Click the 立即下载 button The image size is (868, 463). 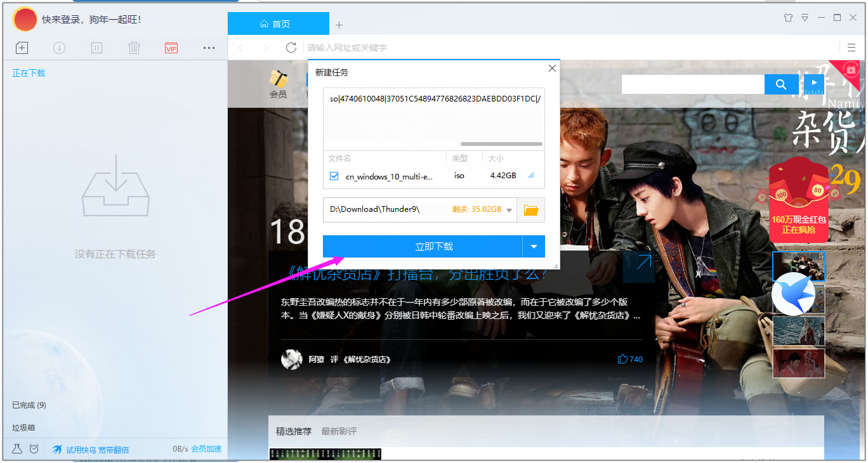click(423, 247)
